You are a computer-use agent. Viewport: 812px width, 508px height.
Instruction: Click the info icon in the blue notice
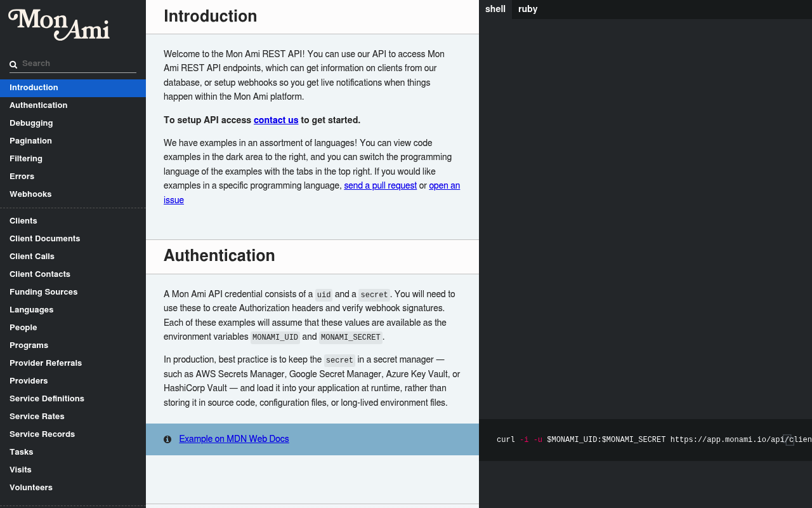[x=167, y=439]
